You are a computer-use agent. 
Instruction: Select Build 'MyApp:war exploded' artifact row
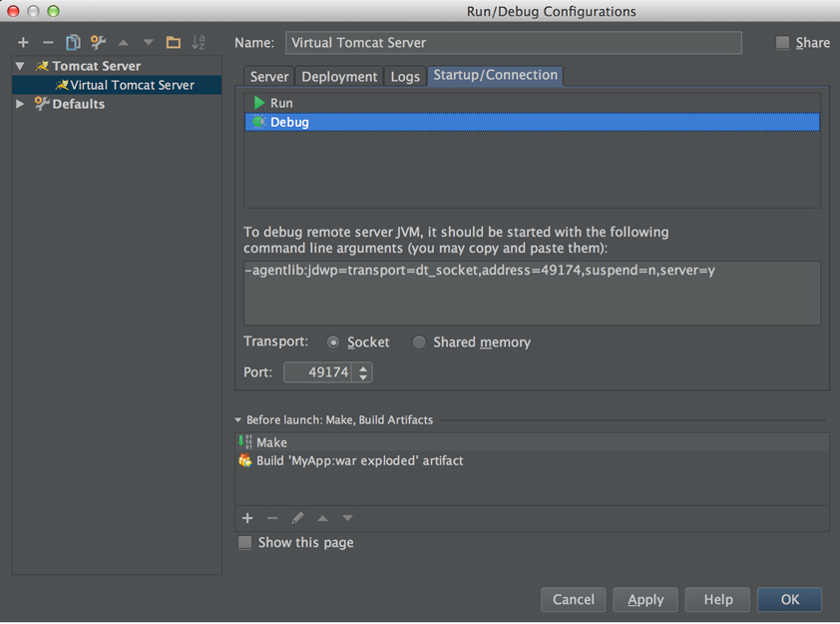coord(532,460)
